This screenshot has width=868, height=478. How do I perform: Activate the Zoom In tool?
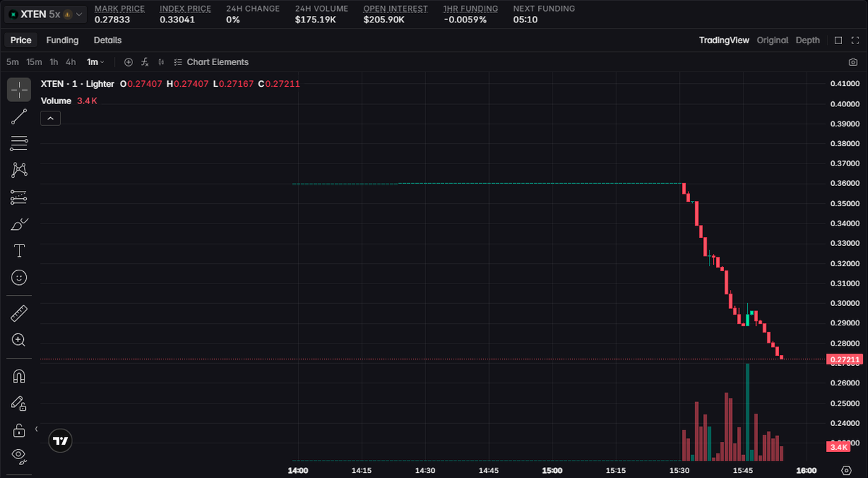19,340
